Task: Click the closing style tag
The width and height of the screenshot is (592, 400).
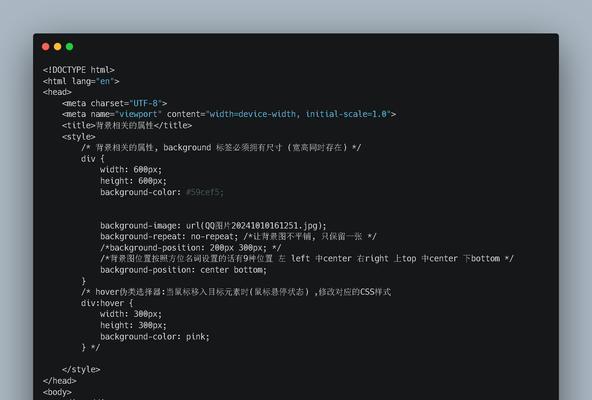Action: coord(81,369)
